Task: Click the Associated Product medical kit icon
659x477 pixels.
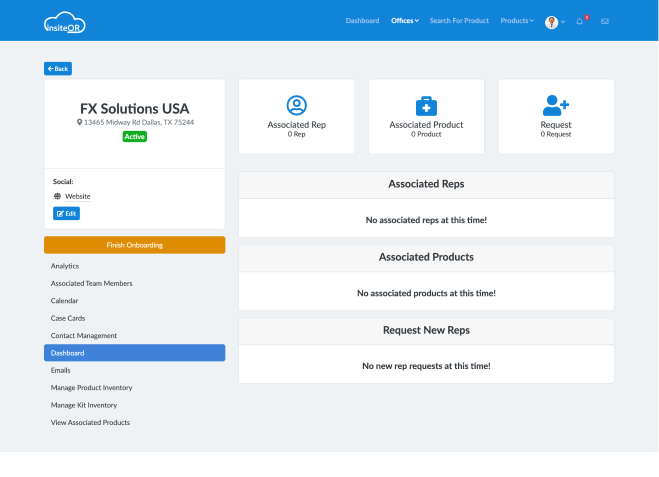Action: (426, 106)
